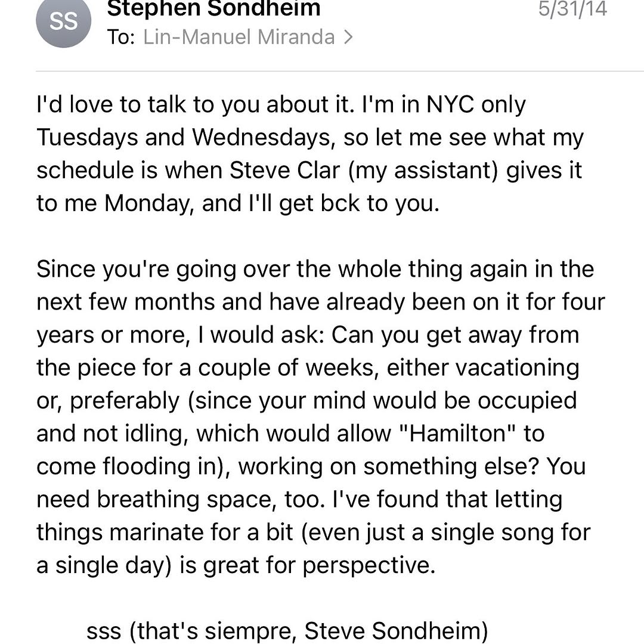The width and height of the screenshot is (644, 644).
Task: Select recipient Lin-Manuel Miranda
Action: pyautogui.click(x=239, y=37)
